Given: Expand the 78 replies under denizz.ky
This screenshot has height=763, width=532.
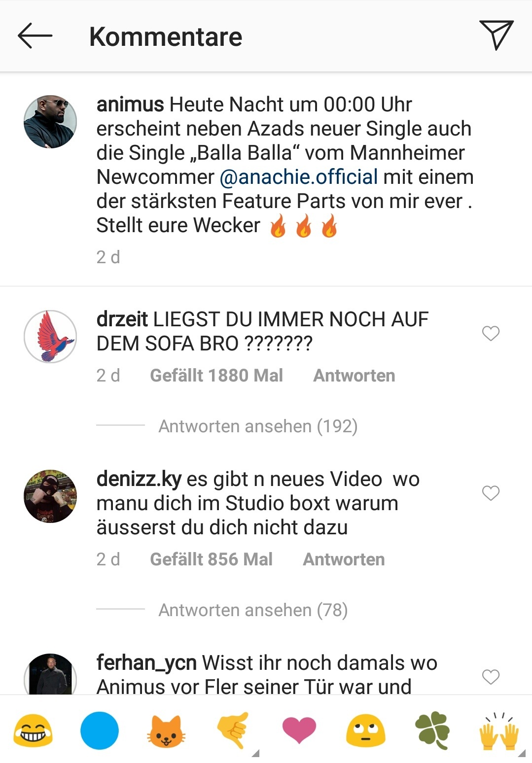Looking at the screenshot, I should (x=253, y=610).
